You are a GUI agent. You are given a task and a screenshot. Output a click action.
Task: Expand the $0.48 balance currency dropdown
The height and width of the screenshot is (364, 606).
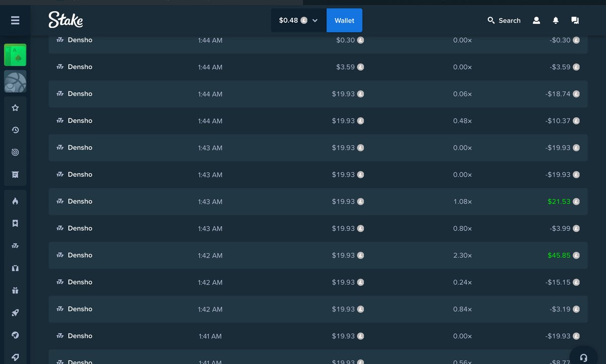point(298,20)
